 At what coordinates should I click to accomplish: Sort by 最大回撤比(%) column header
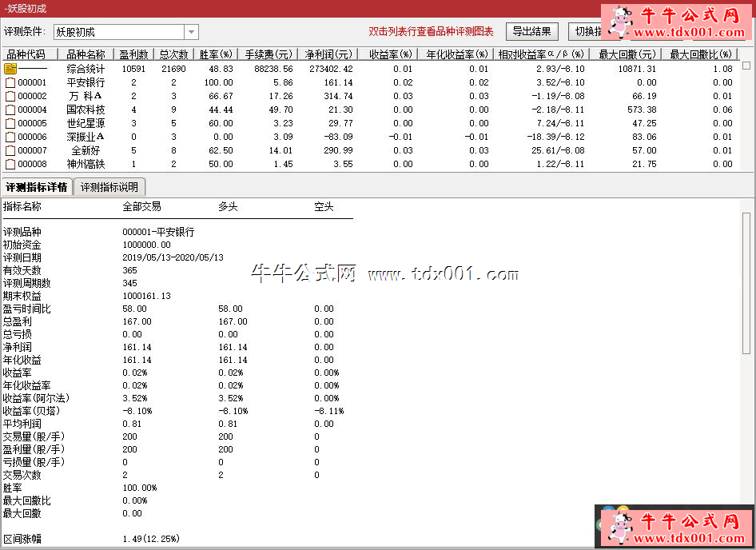pyautogui.click(x=699, y=54)
